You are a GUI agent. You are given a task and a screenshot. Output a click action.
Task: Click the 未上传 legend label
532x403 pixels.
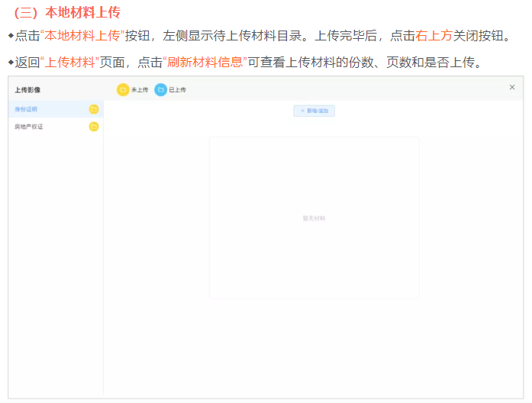[140, 90]
